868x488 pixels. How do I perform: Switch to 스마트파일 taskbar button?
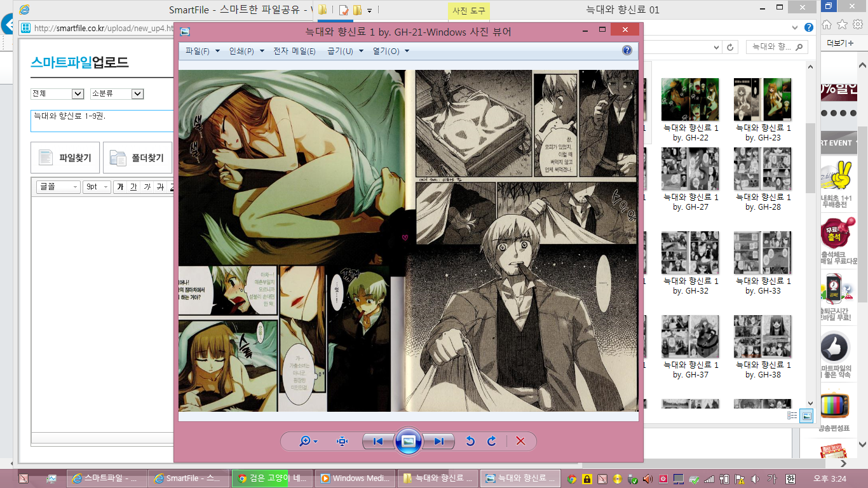pos(105,478)
